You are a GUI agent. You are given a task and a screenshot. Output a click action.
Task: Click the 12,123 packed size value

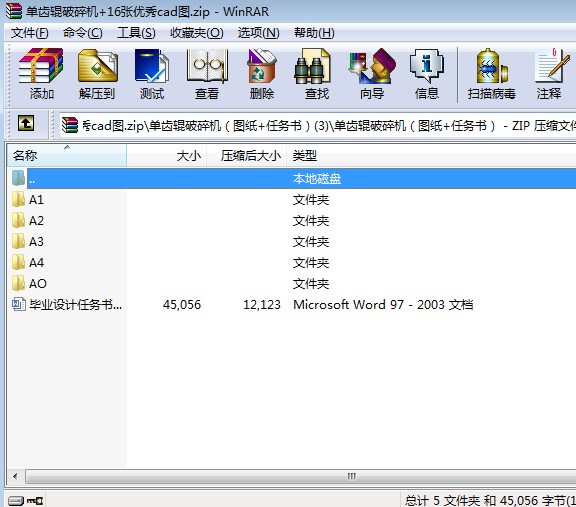point(262,305)
